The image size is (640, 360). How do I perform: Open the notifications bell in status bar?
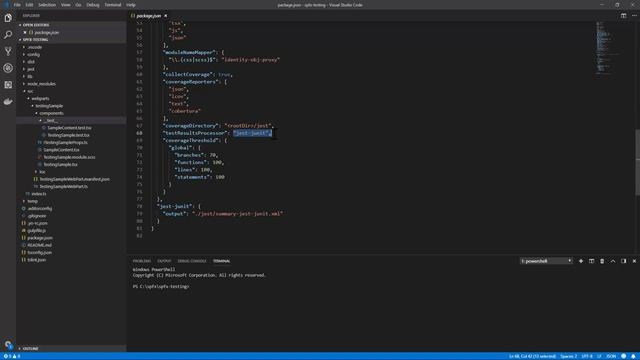pos(633,356)
